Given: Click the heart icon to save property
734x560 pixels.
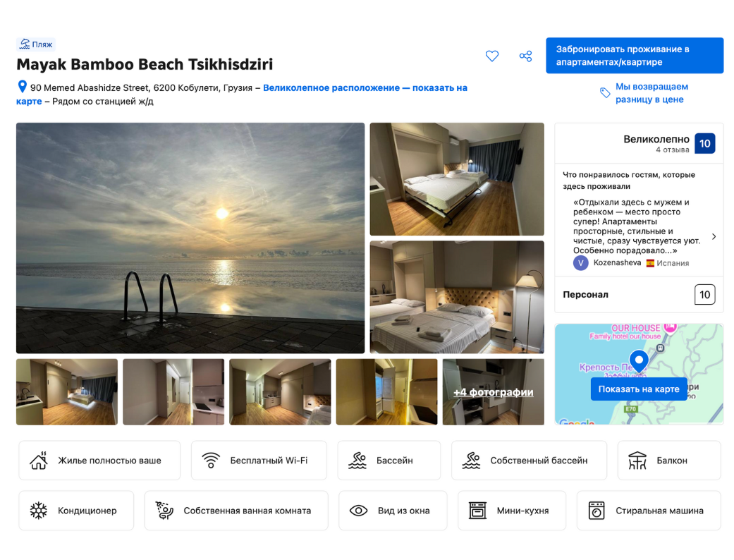Looking at the screenshot, I should pos(492,56).
